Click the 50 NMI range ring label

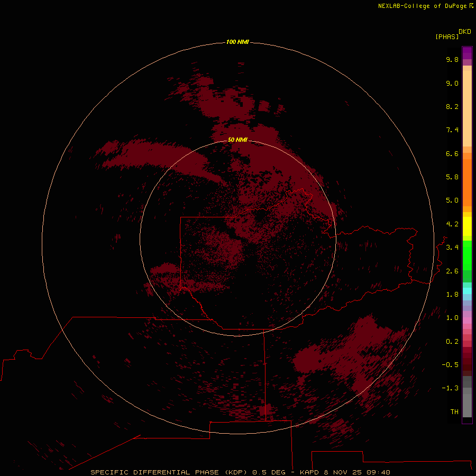click(x=237, y=140)
